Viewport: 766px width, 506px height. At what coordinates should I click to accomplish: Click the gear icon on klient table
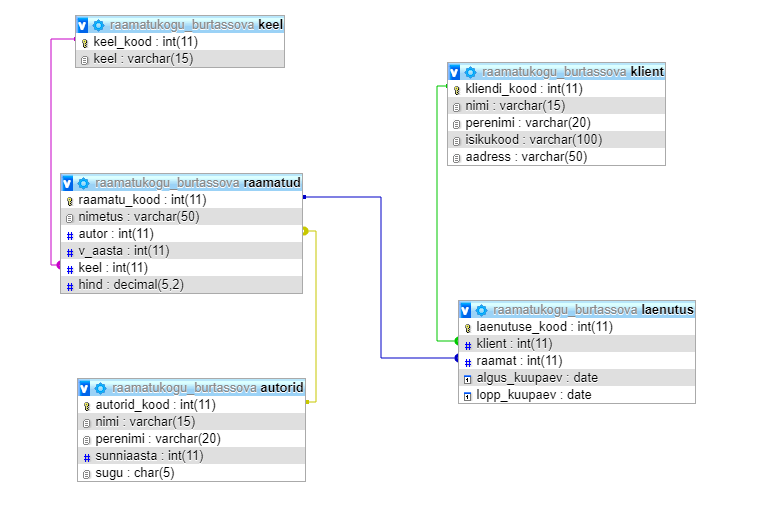point(471,72)
